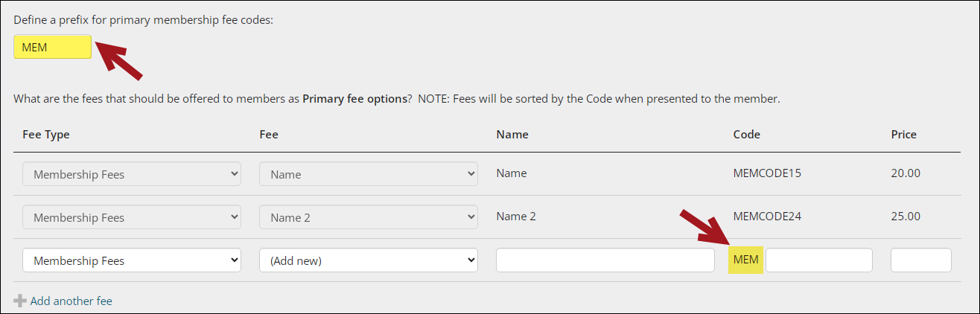Open the new row Membership Fees dropdown
Viewport: 980px width, 314px height.
pyautogui.click(x=132, y=260)
